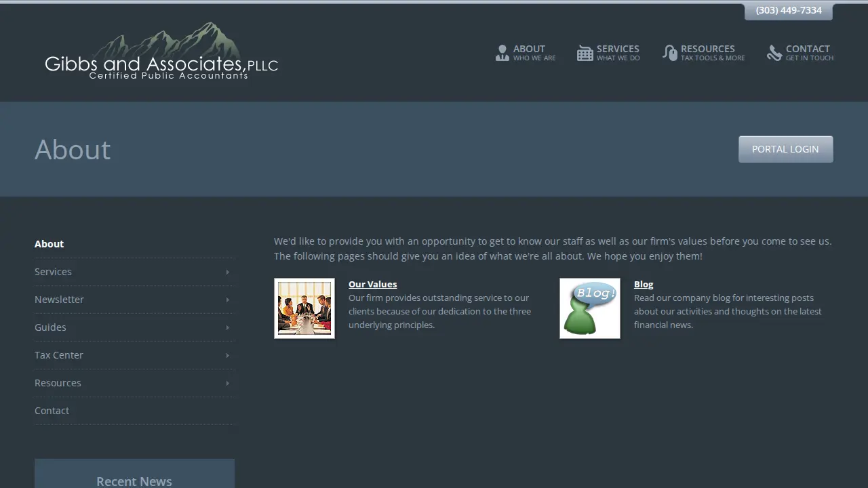
Task: Click the mouse icon beside Resources
Action: coord(670,53)
